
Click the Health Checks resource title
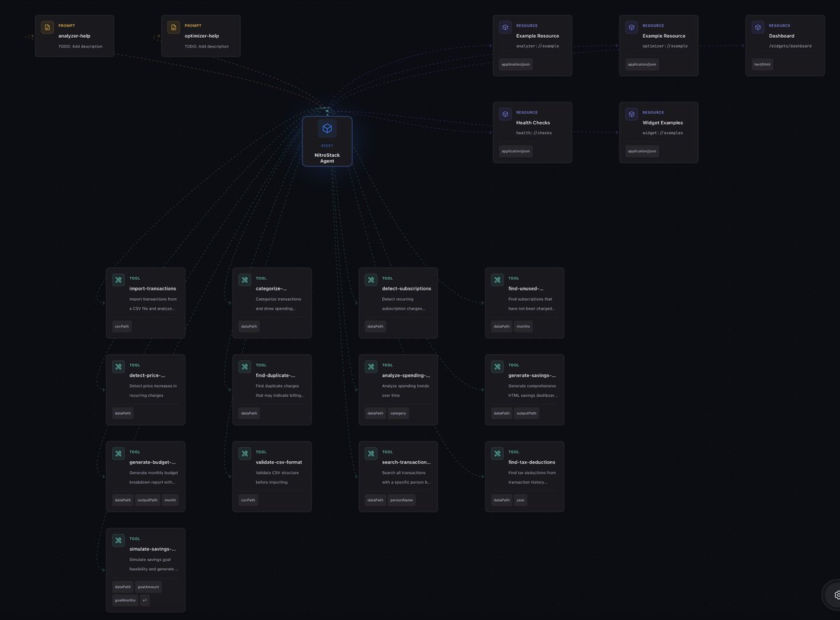(533, 122)
